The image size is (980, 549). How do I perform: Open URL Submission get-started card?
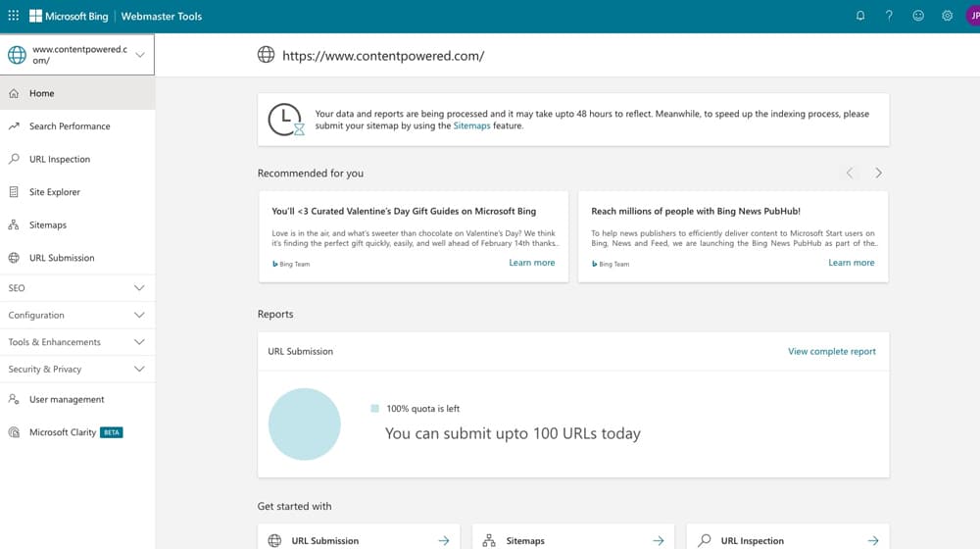click(359, 538)
